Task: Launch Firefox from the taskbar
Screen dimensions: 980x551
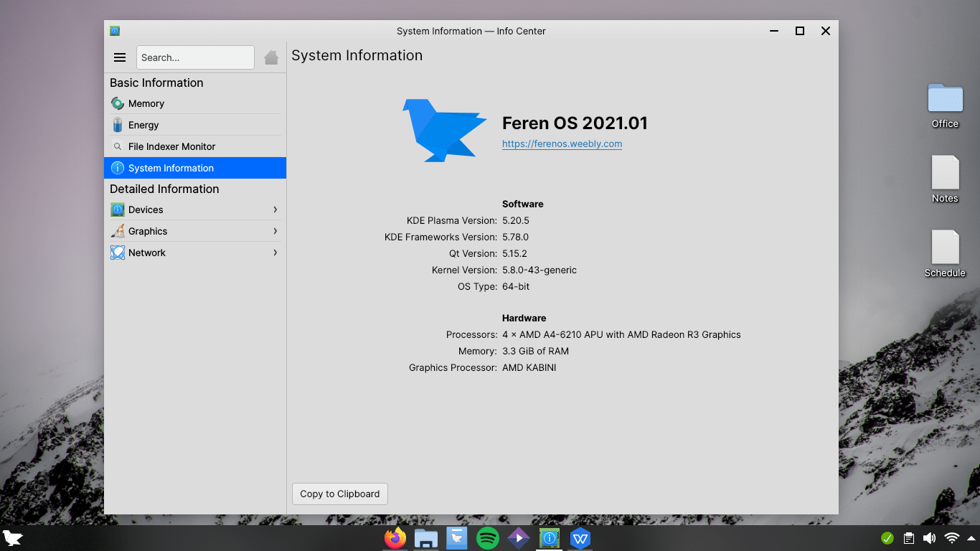Action: [x=395, y=538]
